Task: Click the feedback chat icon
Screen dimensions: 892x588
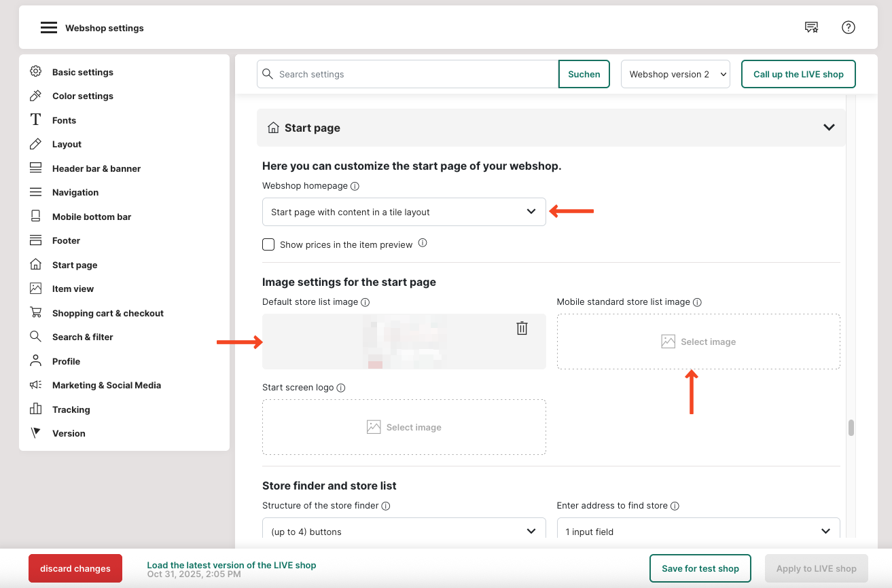Action: [811, 27]
